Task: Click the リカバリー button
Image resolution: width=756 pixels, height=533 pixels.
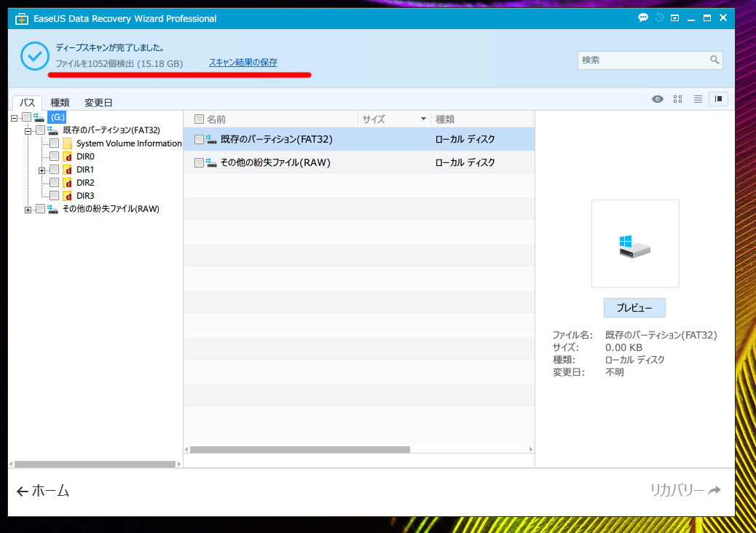Action: point(685,490)
